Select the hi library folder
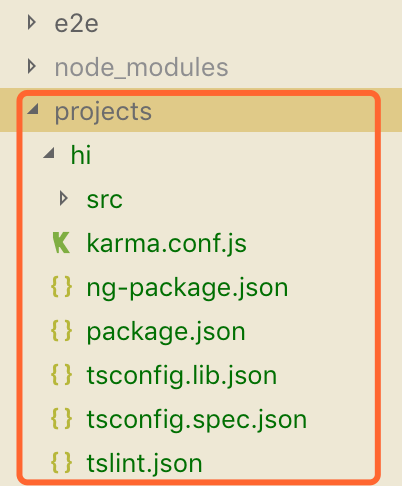This screenshot has width=402, height=486. point(81,155)
